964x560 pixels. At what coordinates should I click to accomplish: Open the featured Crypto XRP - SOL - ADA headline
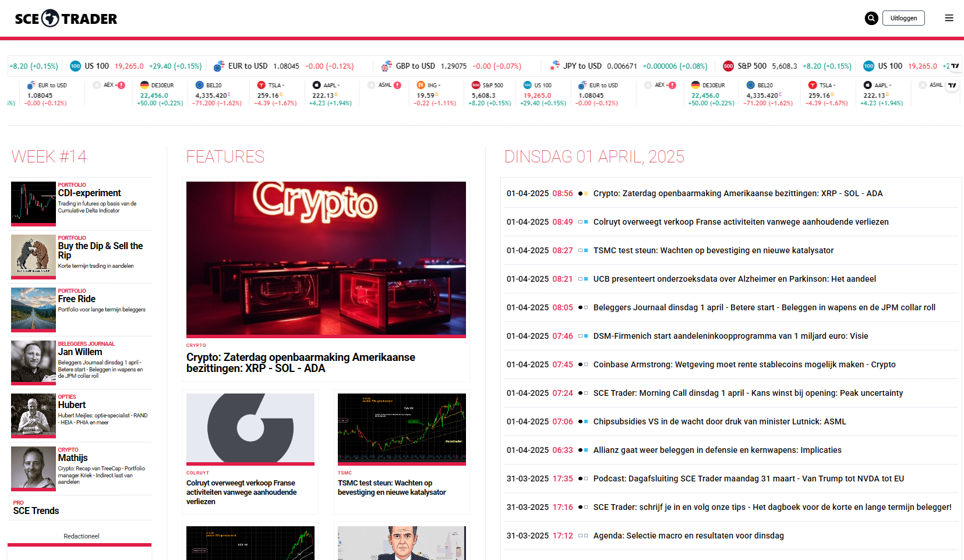click(x=301, y=363)
